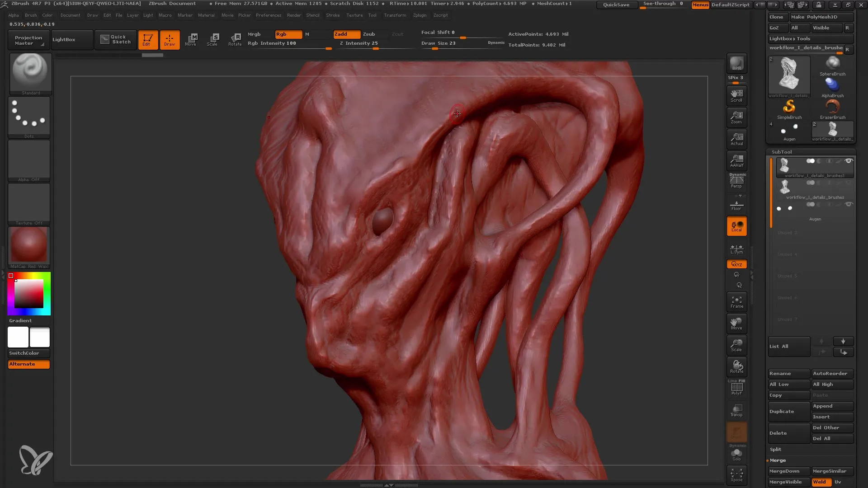Select the Scale tool in sidebar
This screenshot has width=868, height=488.
point(737,343)
